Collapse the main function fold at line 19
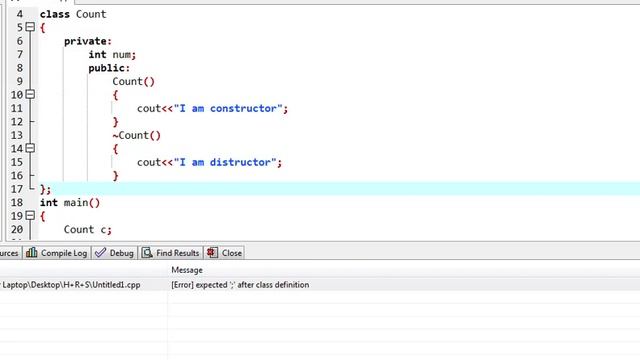Viewport: 640px width, 360px height. [x=30, y=216]
